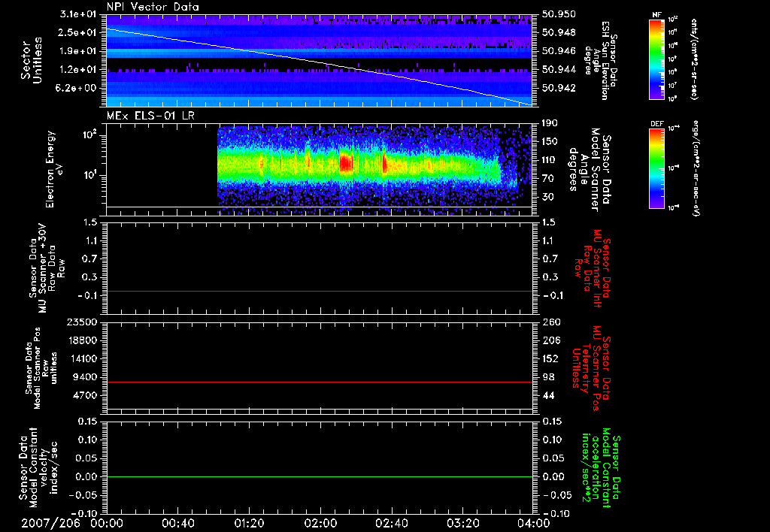Click the 9400 scanner position tick
770x532 pixels.
point(84,377)
